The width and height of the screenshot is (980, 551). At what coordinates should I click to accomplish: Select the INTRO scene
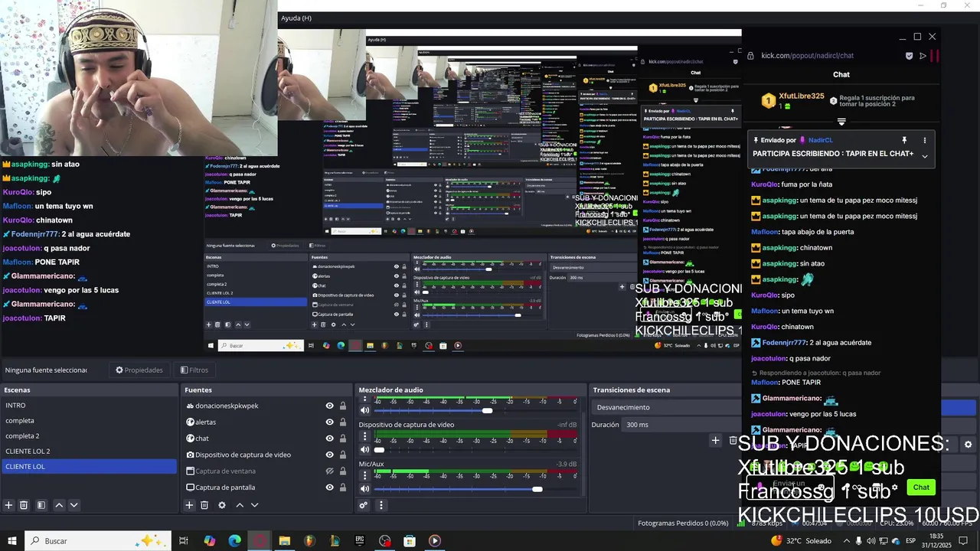coord(89,405)
